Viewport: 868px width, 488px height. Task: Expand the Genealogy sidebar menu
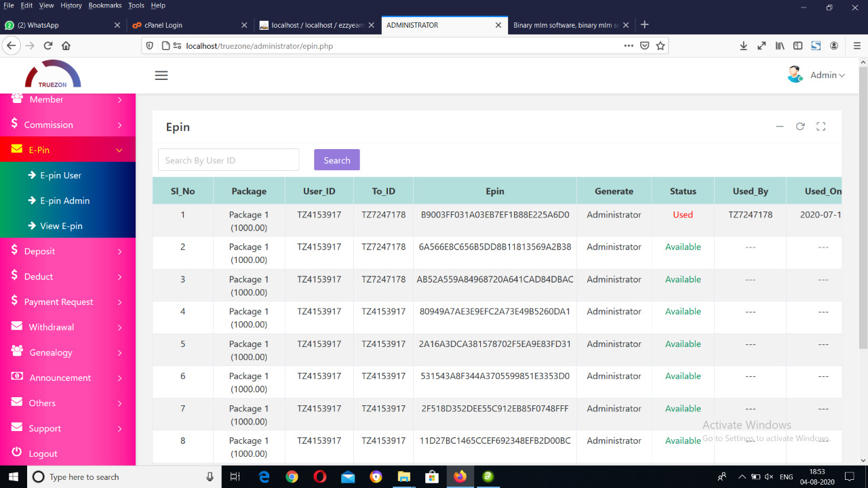[x=68, y=352]
